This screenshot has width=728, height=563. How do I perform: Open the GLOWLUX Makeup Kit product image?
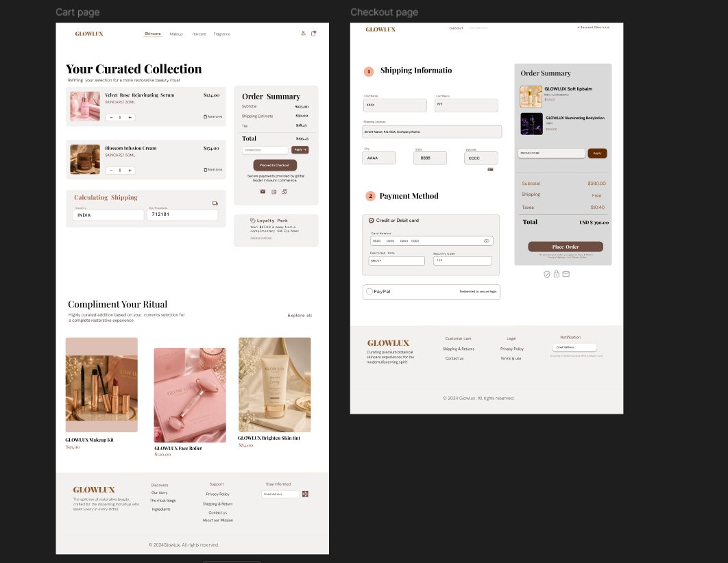click(101, 385)
